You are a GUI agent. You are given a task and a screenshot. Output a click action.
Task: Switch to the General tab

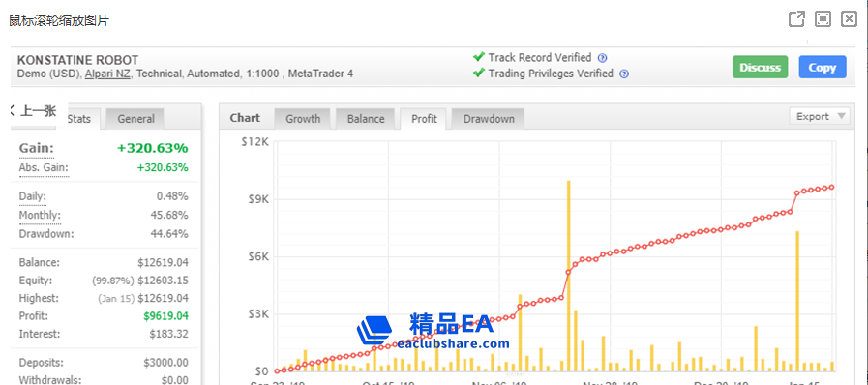[x=135, y=119]
